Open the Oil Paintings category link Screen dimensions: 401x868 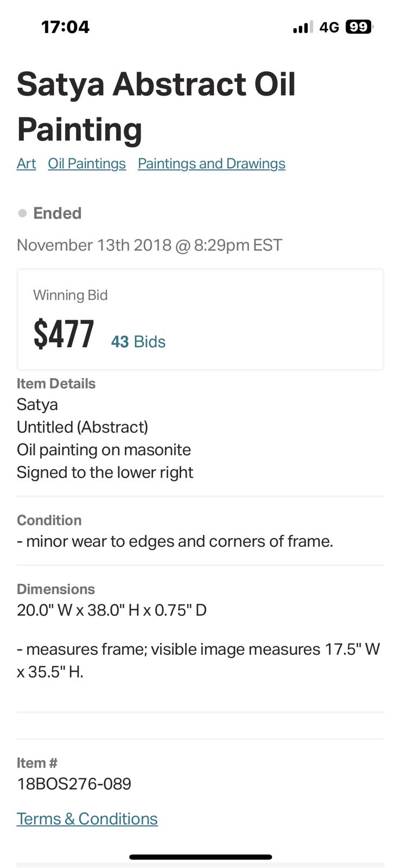[x=87, y=164]
